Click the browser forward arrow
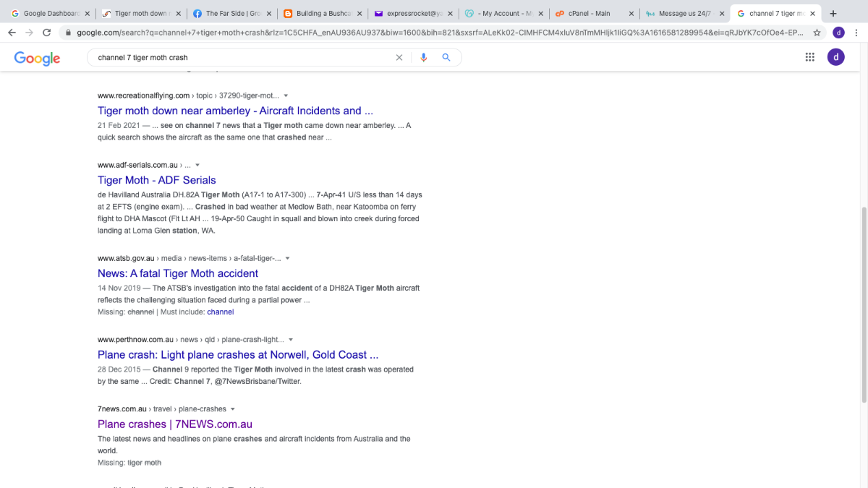Screen dimensions: 868x488 point(29,33)
